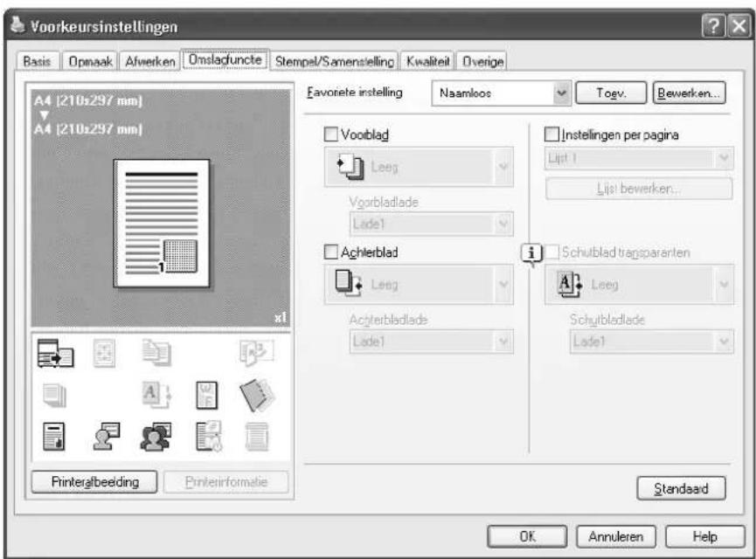756x559 pixels.
Task: Click the greyed four-arrow page layout icon
Action: (x=104, y=353)
